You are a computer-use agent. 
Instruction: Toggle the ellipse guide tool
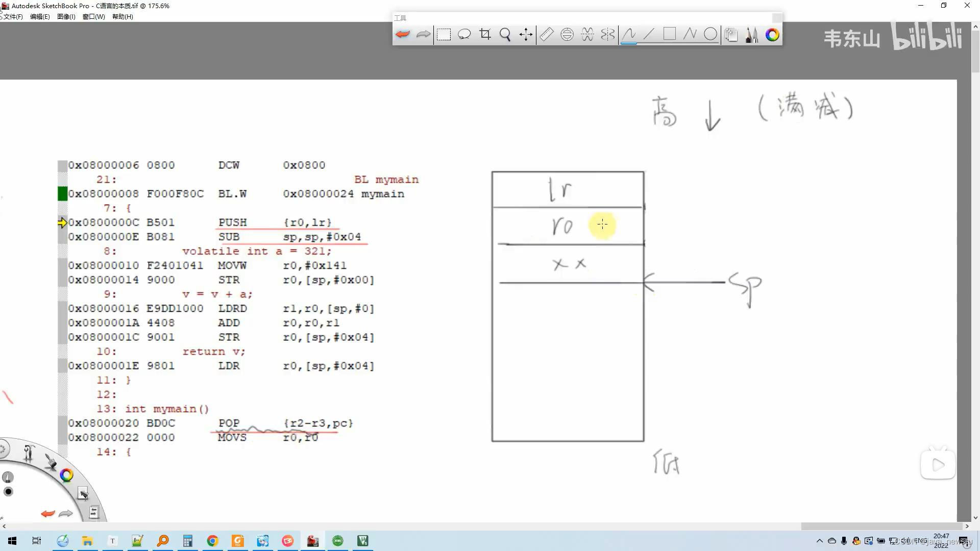point(567,35)
